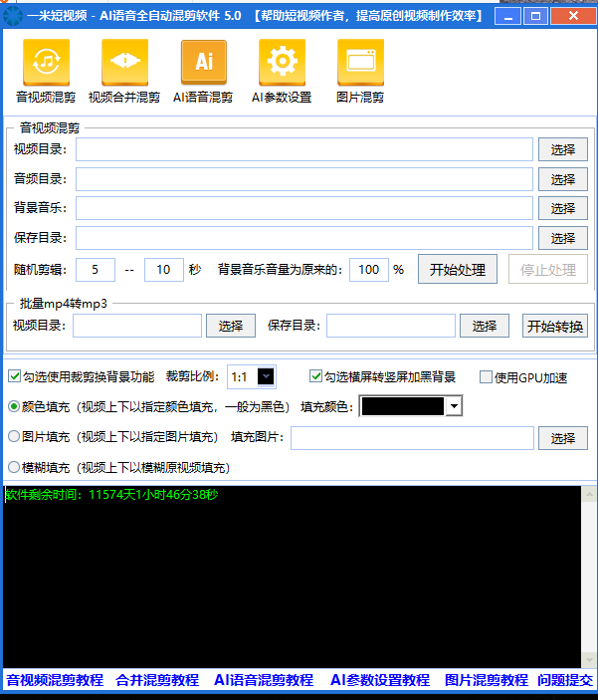Expand the 裁剪比例 1:1 dropdown

266,376
